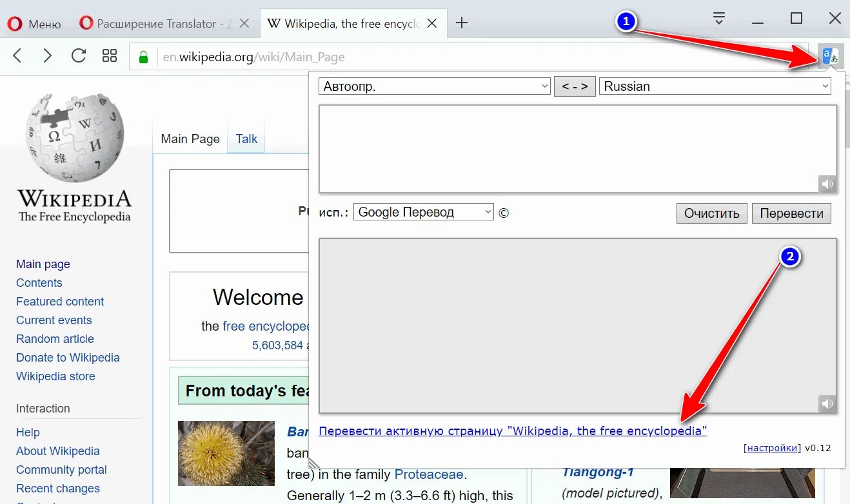Click the From today's featured heading
850x504 pixels.
248,391
